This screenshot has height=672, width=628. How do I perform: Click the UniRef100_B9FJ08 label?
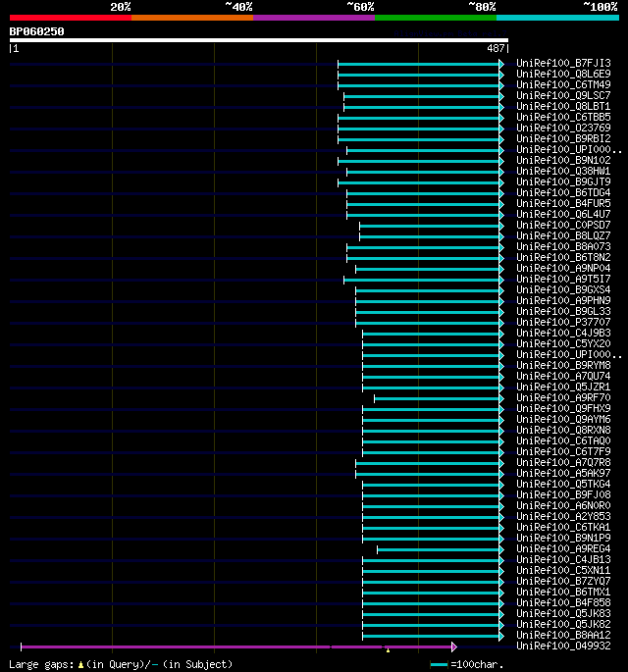[563, 495]
